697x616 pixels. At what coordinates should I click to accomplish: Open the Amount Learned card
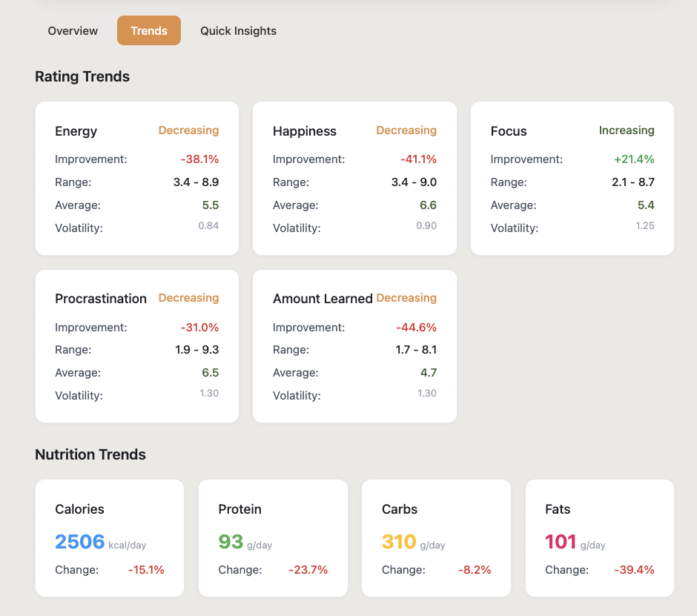point(354,346)
